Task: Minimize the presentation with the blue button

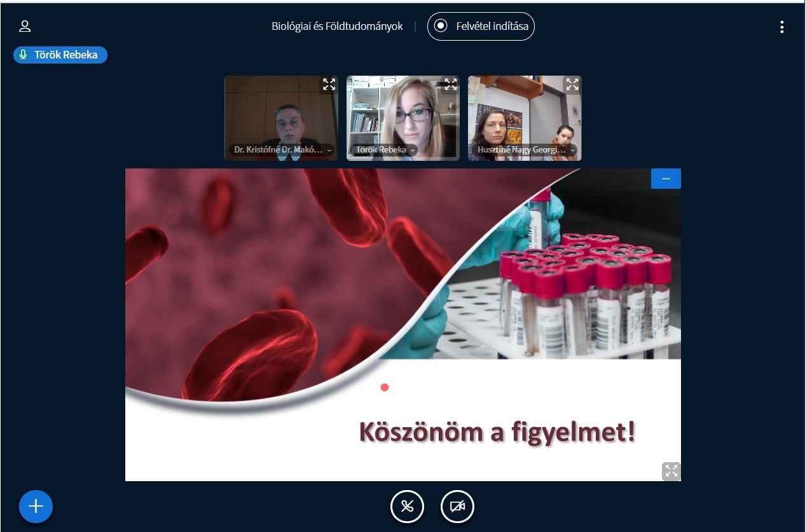Action: [x=666, y=179]
